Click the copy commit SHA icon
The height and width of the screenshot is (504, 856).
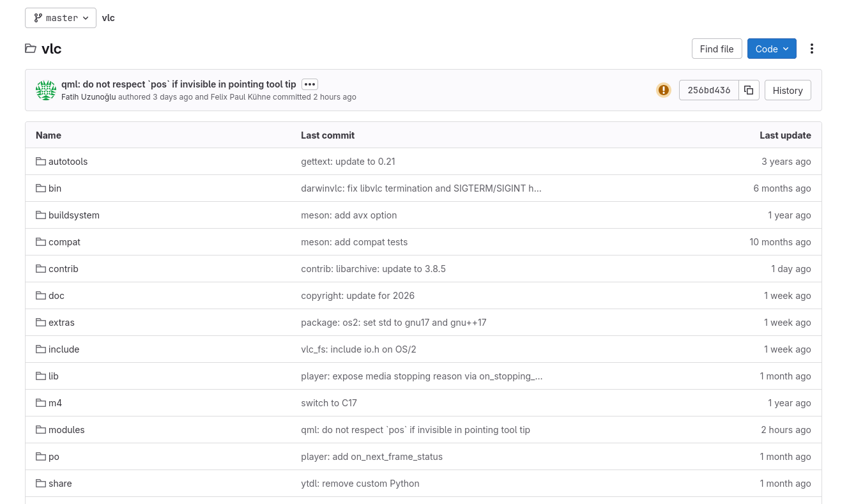click(749, 90)
